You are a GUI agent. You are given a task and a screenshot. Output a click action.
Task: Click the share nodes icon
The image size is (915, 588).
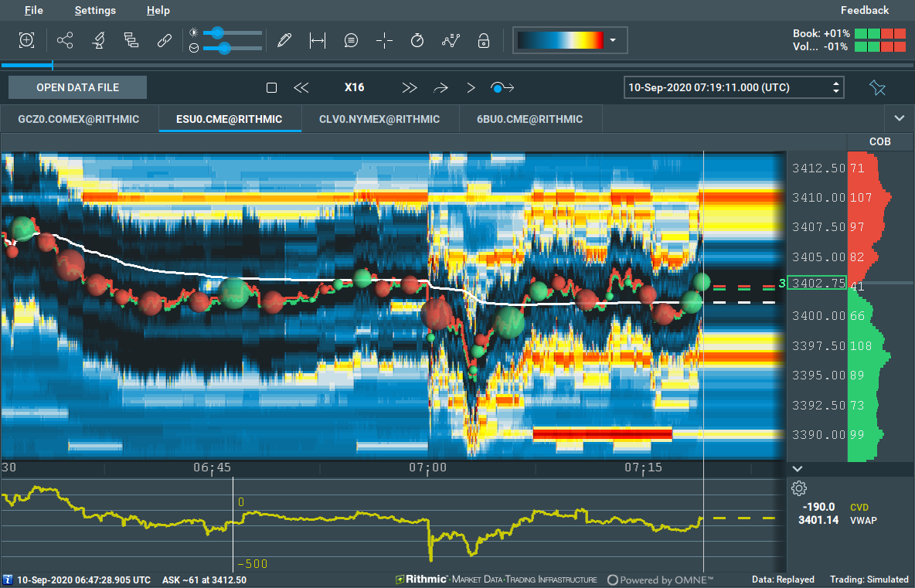65,41
